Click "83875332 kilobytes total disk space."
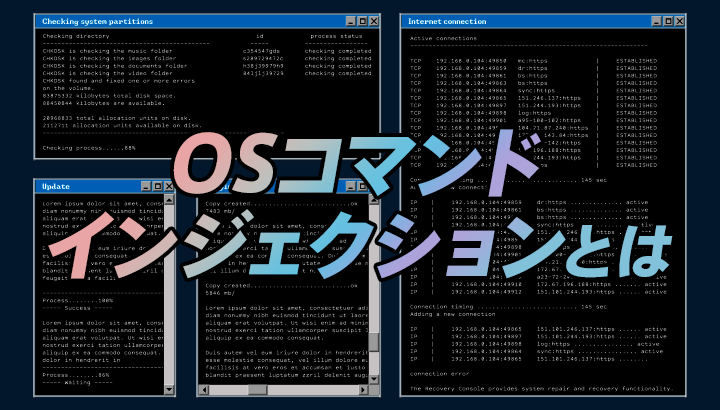Screen dimensions: 720x410 [x=109, y=95]
